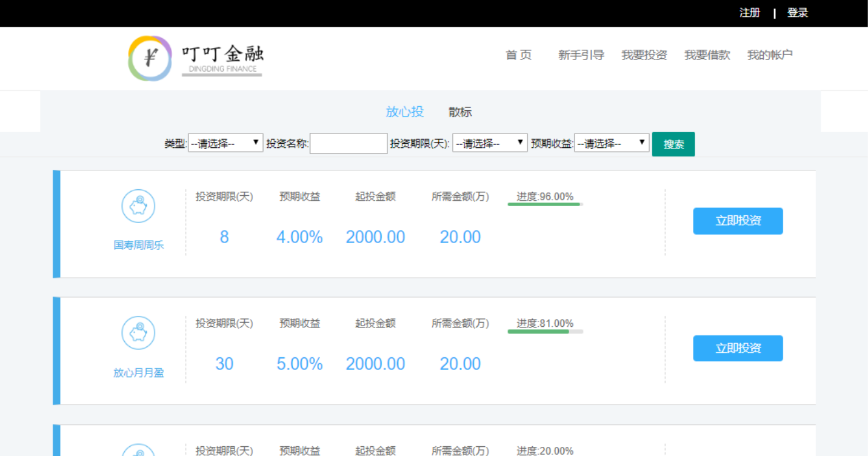Open 我要投资 navigation item
The width and height of the screenshot is (868, 456).
point(644,55)
